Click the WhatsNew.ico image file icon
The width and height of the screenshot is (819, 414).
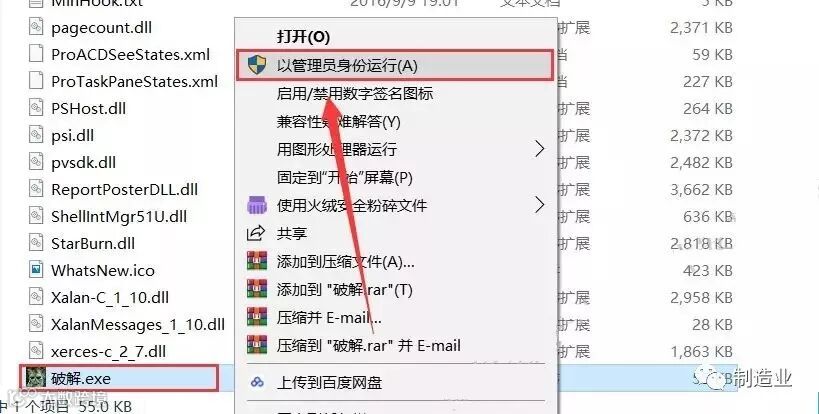coord(36,270)
